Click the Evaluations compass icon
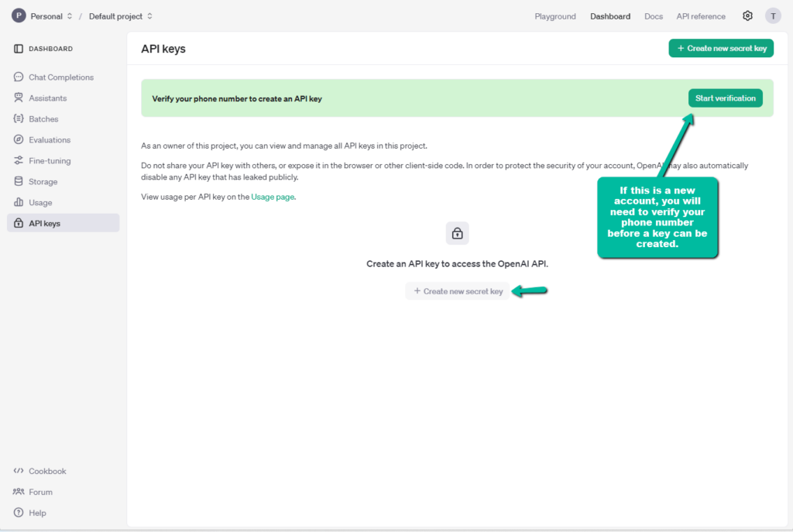 (x=19, y=139)
